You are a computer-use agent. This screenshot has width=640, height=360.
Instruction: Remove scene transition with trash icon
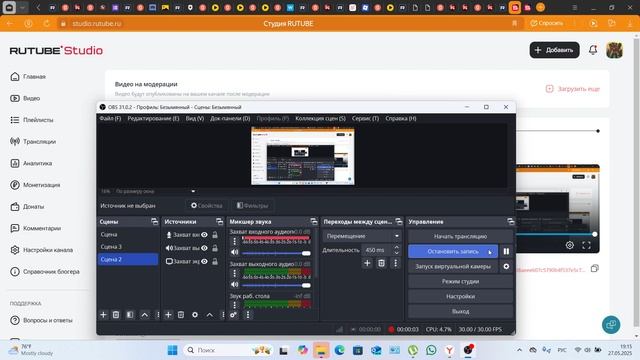tap(381, 263)
